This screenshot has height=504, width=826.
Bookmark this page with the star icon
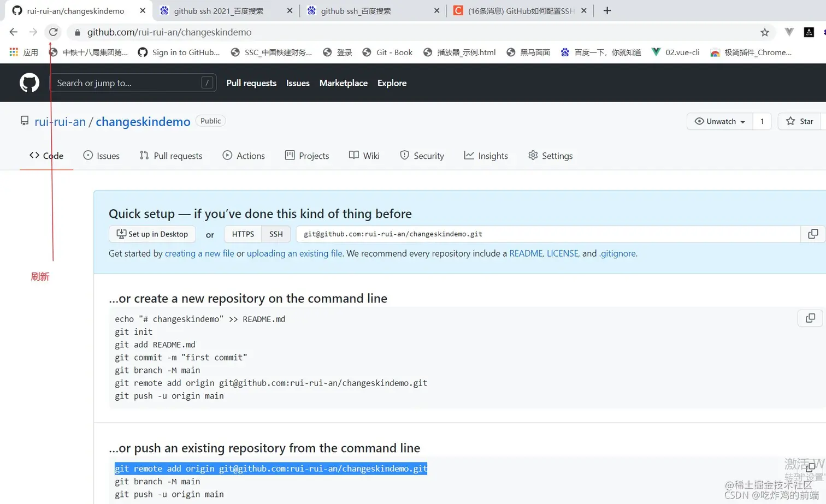tap(765, 32)
